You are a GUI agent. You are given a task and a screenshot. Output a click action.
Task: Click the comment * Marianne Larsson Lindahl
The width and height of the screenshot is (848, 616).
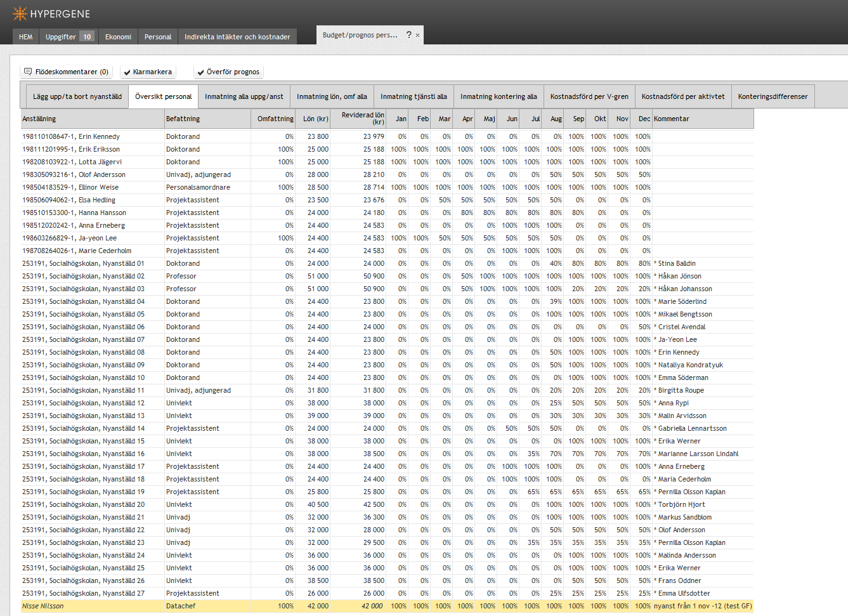click(x=696, y=454)
